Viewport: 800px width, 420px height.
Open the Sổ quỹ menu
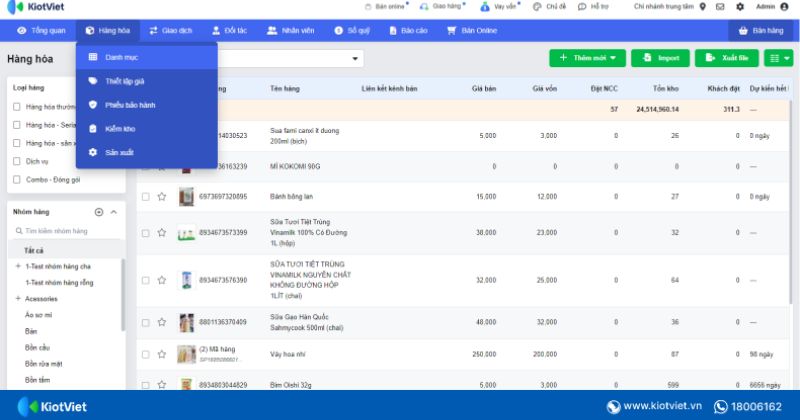352,31
